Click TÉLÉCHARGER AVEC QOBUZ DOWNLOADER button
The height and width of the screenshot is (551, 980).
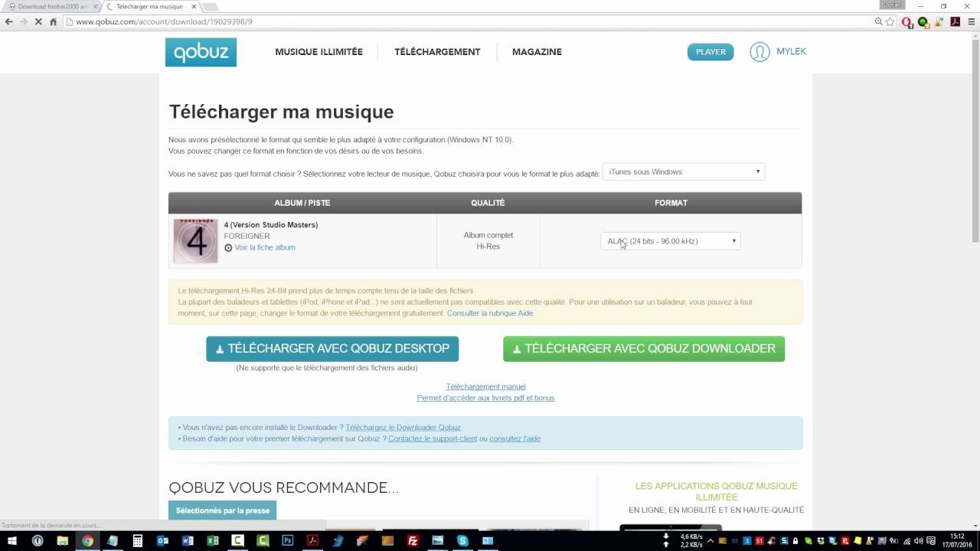coord(644,349)
